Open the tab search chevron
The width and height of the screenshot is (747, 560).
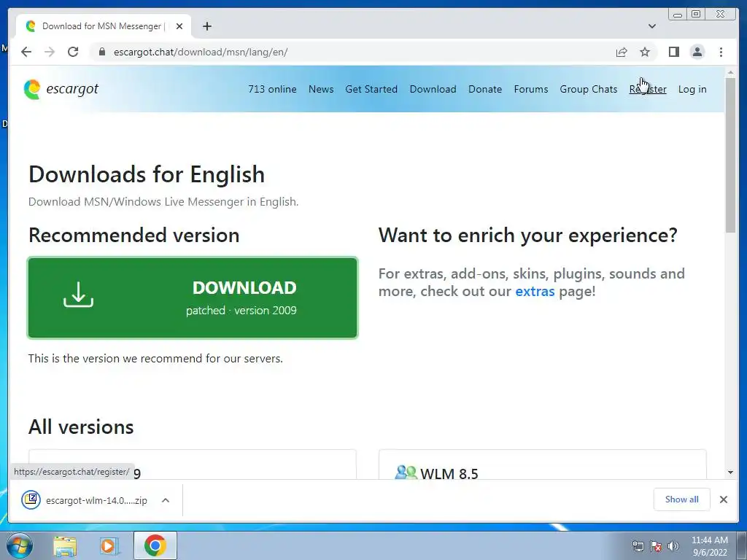(651, 26)
